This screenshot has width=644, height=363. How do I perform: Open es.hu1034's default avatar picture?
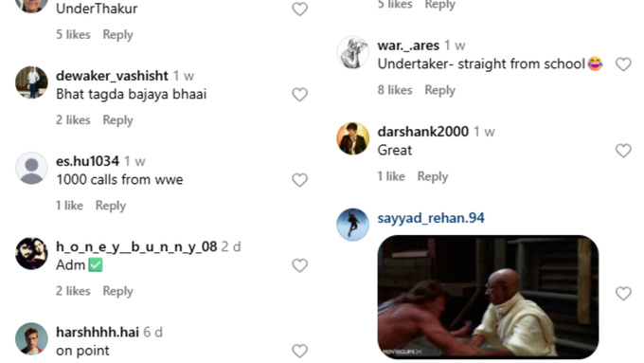[x=31, y=168]
